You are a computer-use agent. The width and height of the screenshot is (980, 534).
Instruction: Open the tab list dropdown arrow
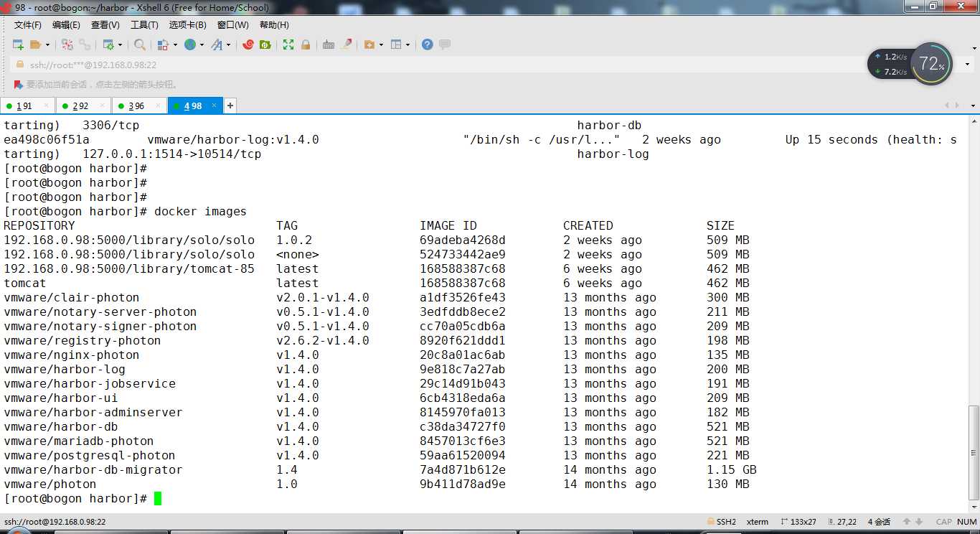(971, 106)
